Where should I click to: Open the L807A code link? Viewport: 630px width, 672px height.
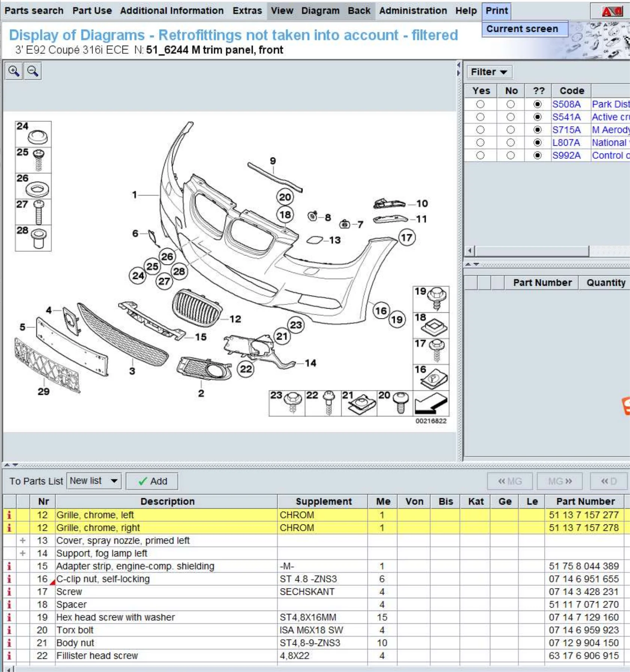coord(566,142)
